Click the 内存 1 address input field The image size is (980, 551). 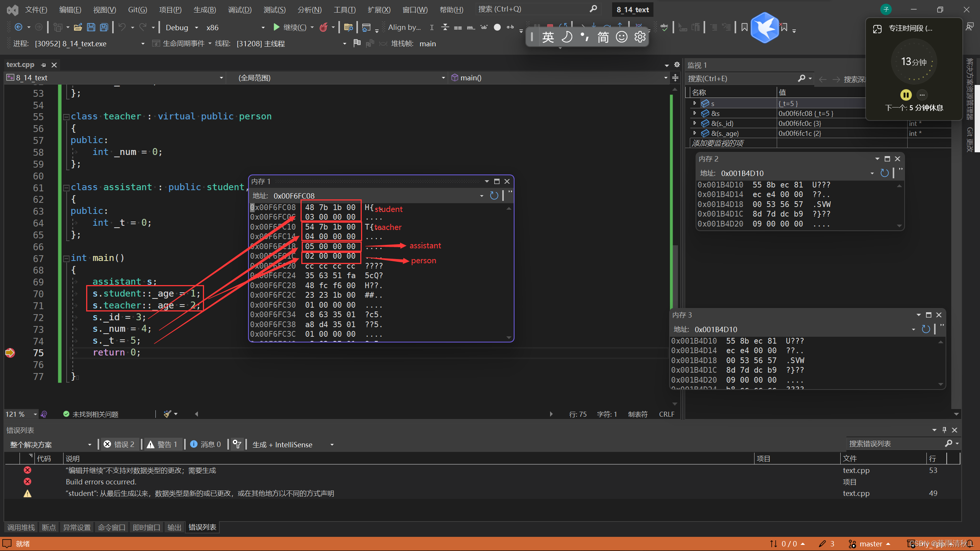[375, 196]
